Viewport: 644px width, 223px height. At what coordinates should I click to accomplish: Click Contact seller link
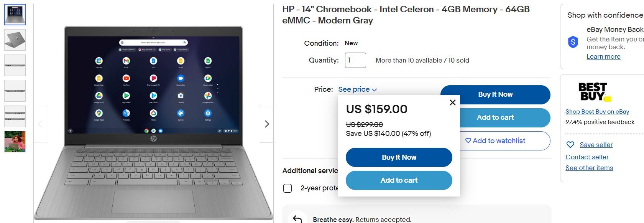point(586,157)
